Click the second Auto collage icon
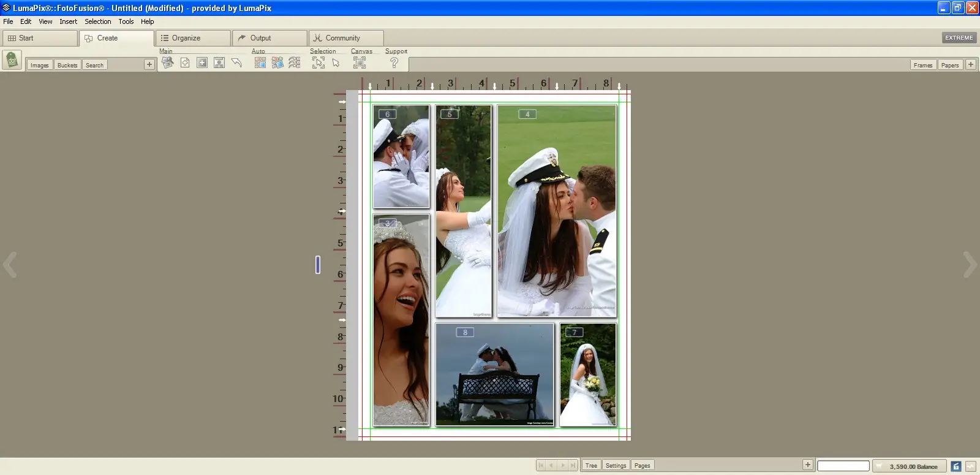Screen dimensions: 980x475 (277, 63)
